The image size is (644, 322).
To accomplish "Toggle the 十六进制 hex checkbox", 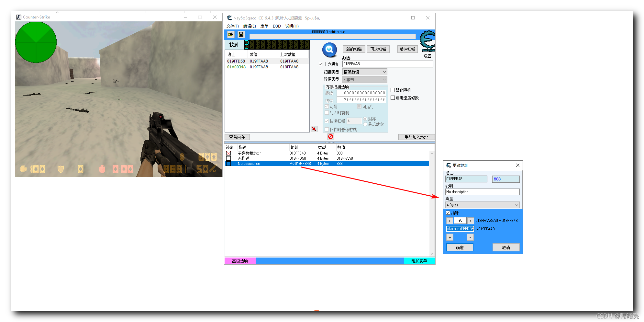I will 321,64.
